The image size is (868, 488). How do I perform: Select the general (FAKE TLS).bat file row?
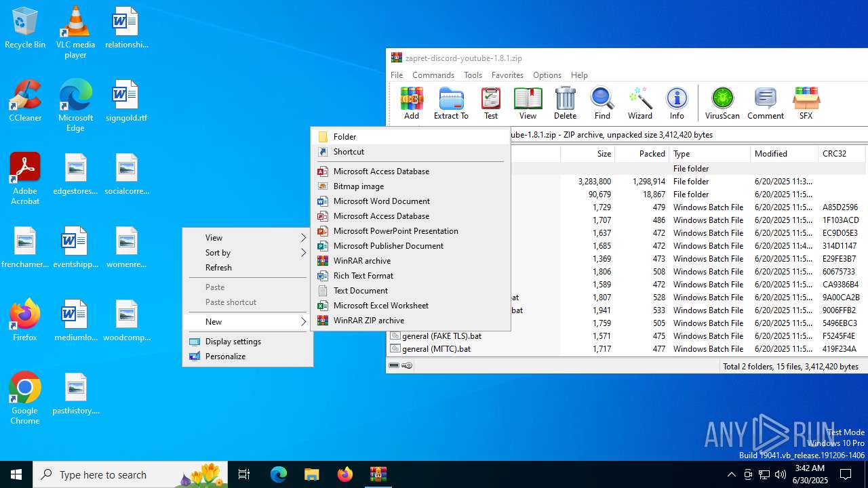coord(626,335)
